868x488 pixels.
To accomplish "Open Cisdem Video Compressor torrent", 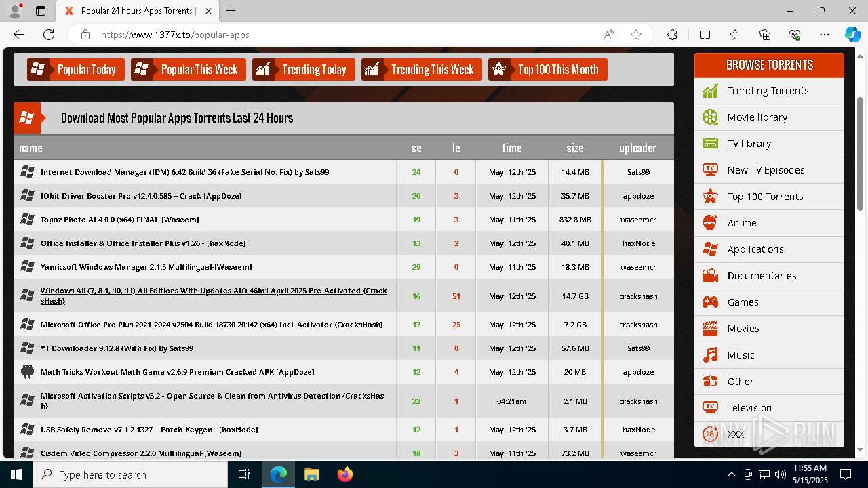I will pos(141,453).
